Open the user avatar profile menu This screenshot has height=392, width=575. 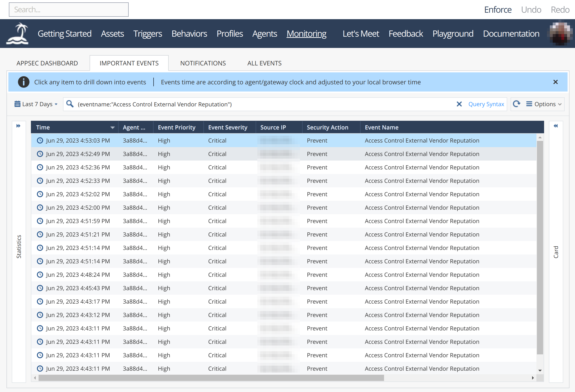[560, 34]
